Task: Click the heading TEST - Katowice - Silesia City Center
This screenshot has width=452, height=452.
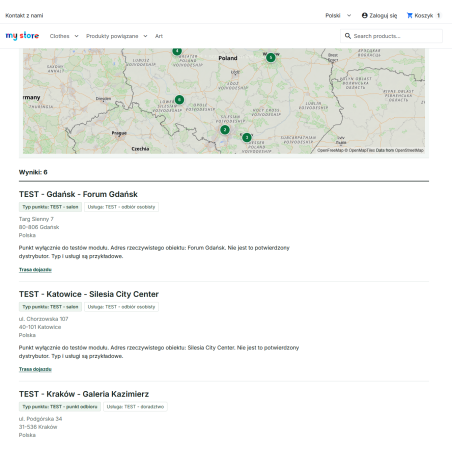Action: click(89, 294)
